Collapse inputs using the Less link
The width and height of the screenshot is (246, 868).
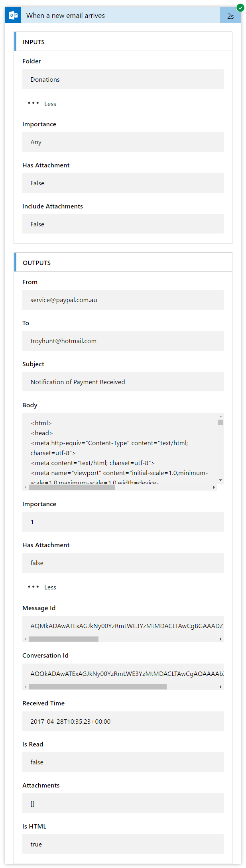[x=50, y=104]
